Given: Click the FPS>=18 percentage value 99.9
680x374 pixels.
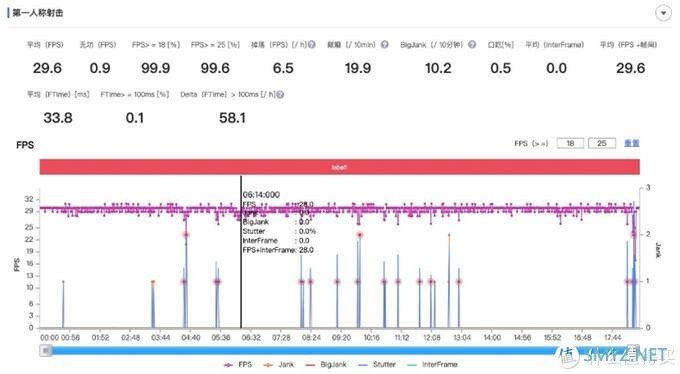Looking at the screenshot, I should pyautogui.click(x=155, y=68).
